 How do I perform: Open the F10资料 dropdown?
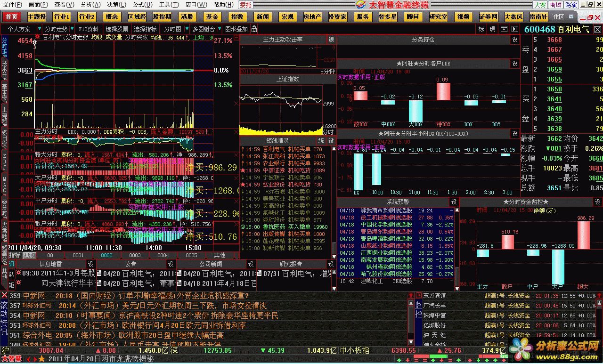click(x=89, y=29)
